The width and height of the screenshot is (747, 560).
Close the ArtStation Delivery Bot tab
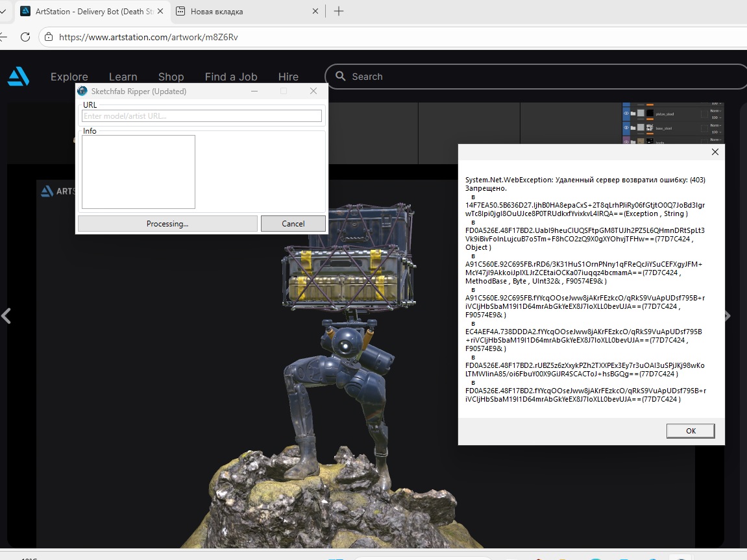160,11
